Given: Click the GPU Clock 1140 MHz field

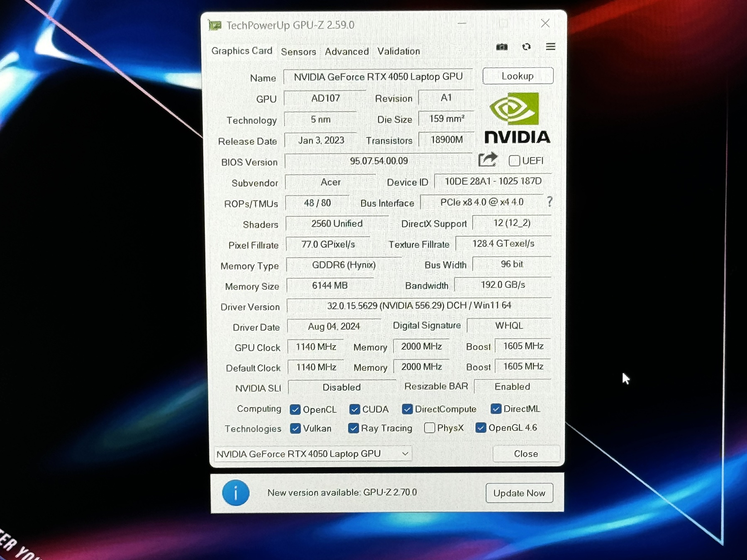Looking at the screenshot, I should click(x=316, y=347).
